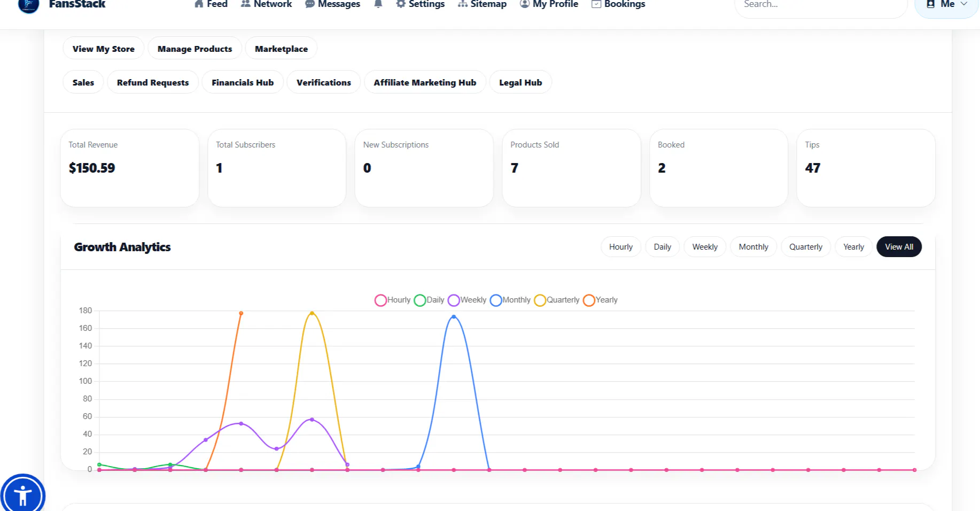Image resolution: width=980 pixels, height=511 pixels.
Task: Click the Products Sold card label
Action: pos(534,145)
